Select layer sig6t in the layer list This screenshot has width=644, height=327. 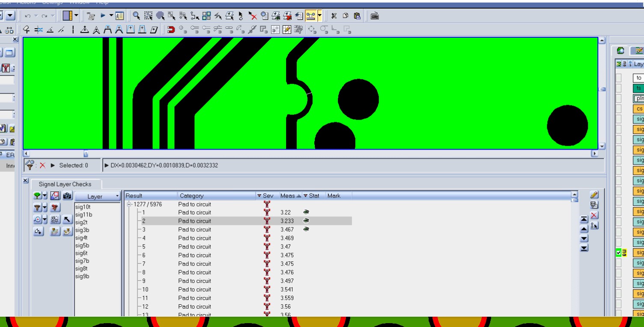(81, 253)
